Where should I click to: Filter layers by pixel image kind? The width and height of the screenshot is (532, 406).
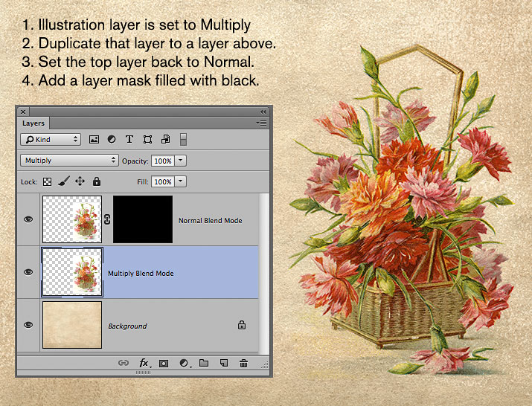94,139
